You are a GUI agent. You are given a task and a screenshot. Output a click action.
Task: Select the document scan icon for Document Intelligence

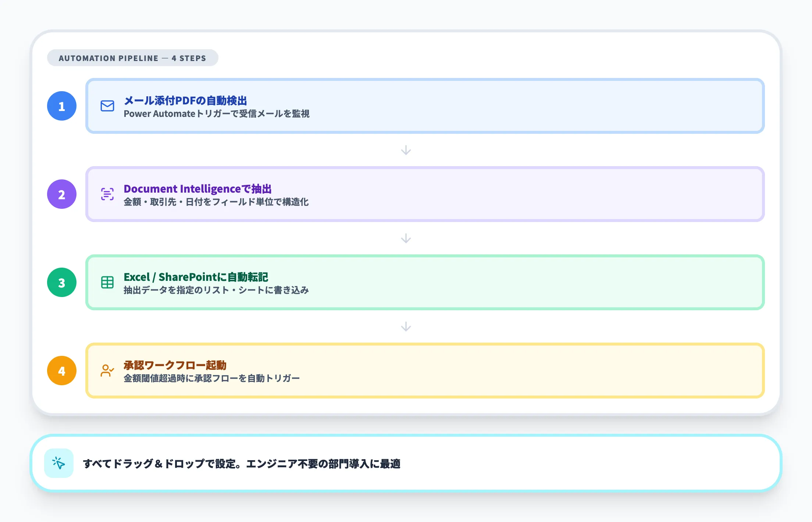(107, 194)
